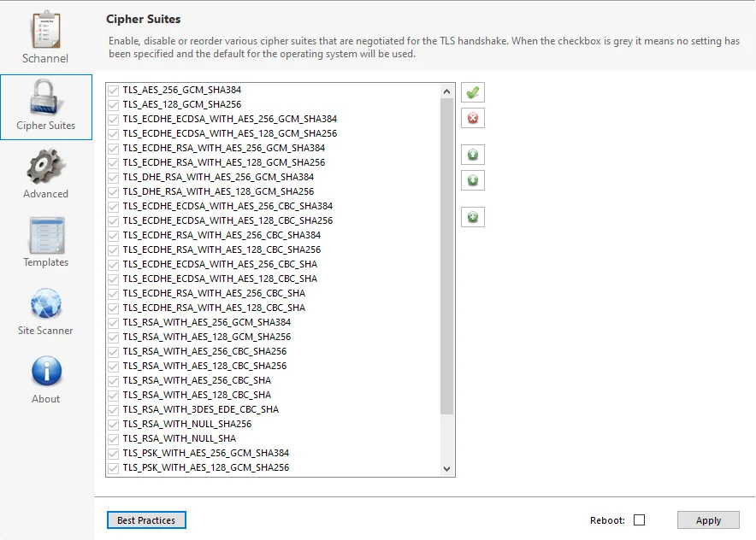756x540 pixels.
Task: Toggle TLS_PSK_WITH_AES_256_GCM_SHA384 checkbox
Action: (x=113, y=454)
